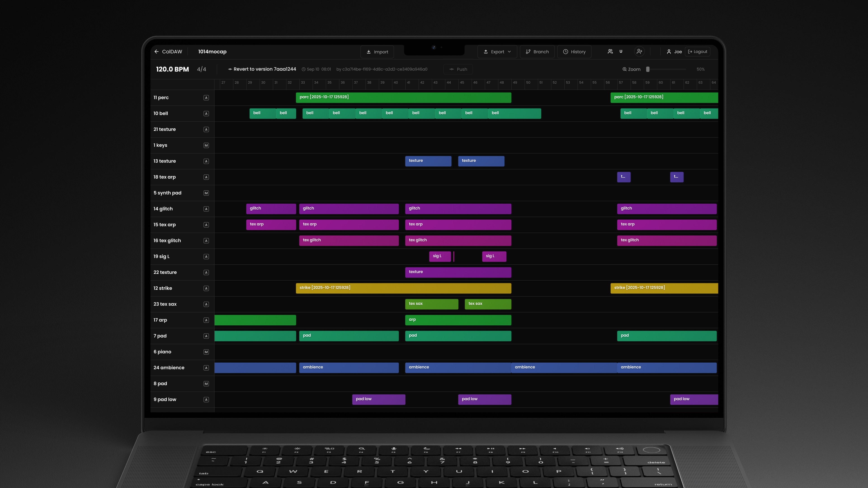
Task: Open the Export dropdown
Action: [497, 52]
